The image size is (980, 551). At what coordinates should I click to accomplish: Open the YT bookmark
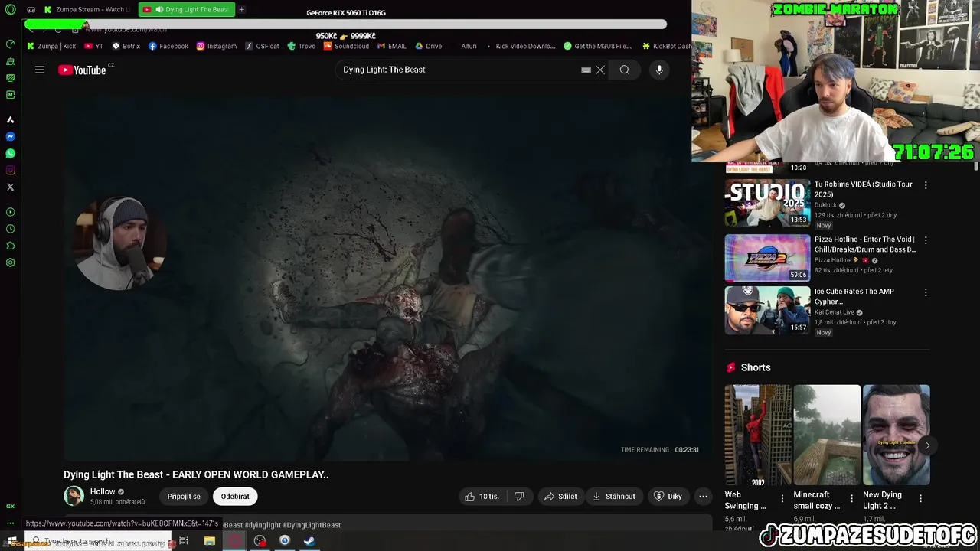click(93, 46)
